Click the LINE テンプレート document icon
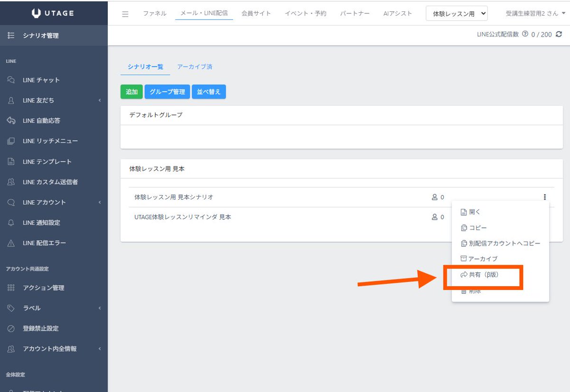This screenshot has width=570, height=392. 11,161
